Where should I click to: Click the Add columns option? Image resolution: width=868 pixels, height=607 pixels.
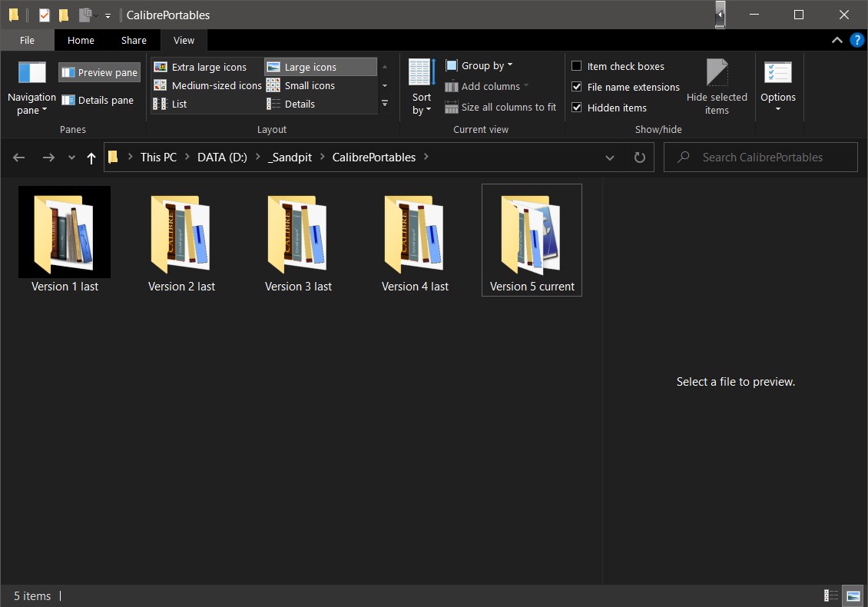(487, 86)
